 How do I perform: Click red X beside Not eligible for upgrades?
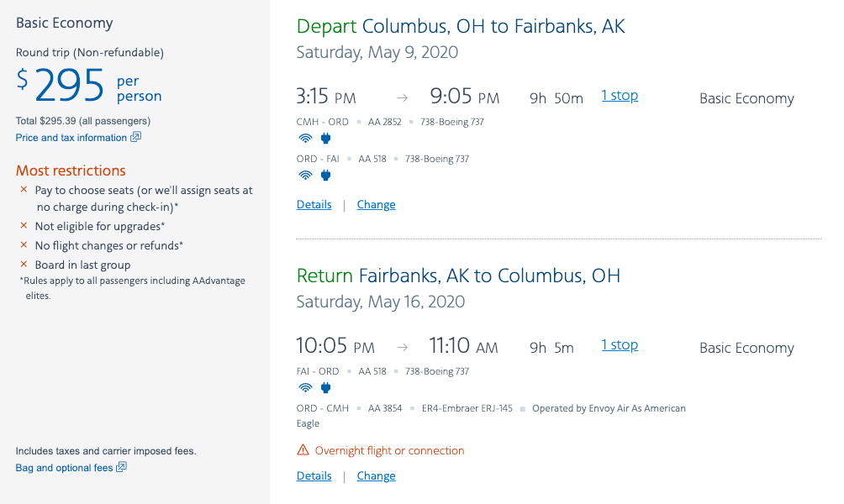point(24,226)
